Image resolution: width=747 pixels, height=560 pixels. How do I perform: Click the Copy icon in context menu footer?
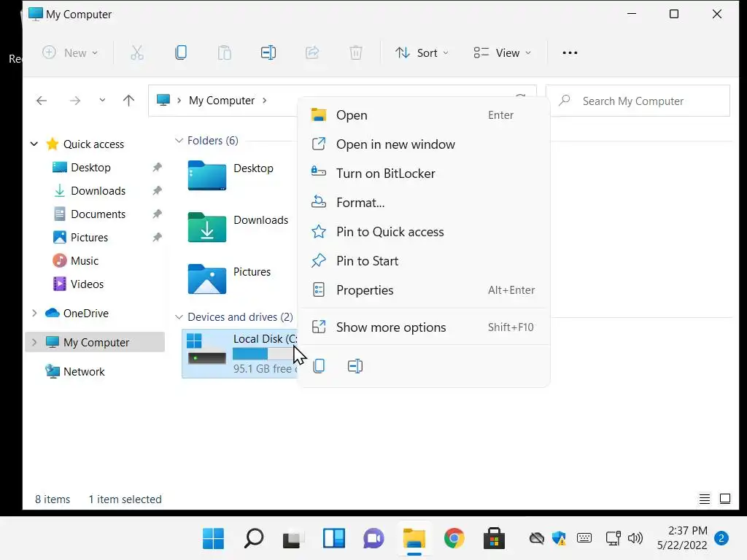click(319, 366)
